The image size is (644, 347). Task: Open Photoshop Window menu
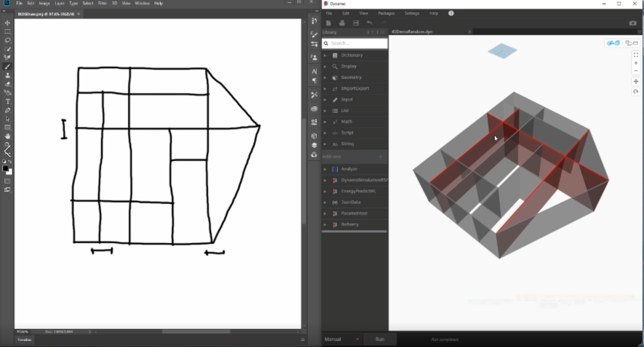[142, 4]
